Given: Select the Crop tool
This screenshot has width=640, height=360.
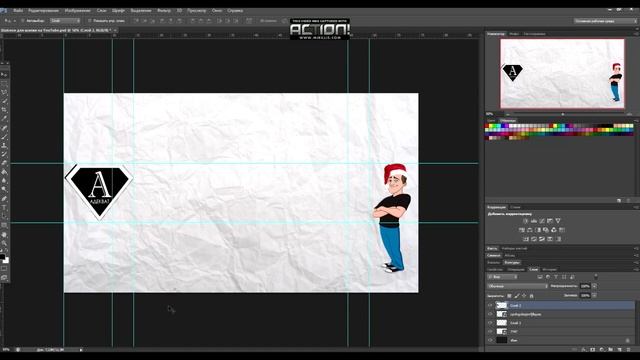Looking at the screenshot, I should pyautogui.click(x=4, y=110).
